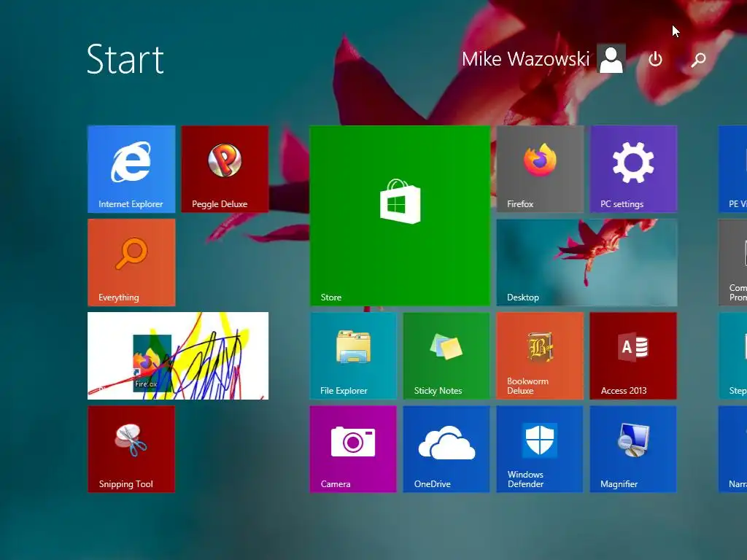This screenshot has height=560, width=747.
Task: Open the user account picture menu
Action: click(611, 59)
